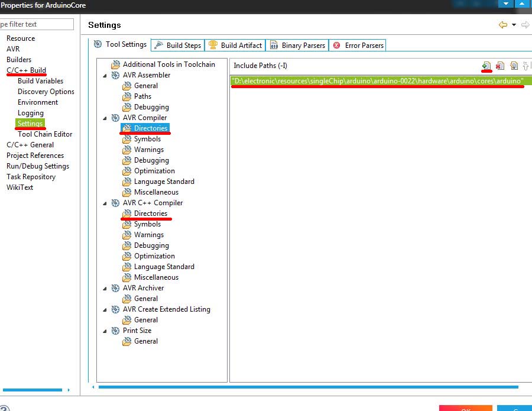Click AVR Compiler gear icon
Screen dimensions: 532x411
coord(115,118)
